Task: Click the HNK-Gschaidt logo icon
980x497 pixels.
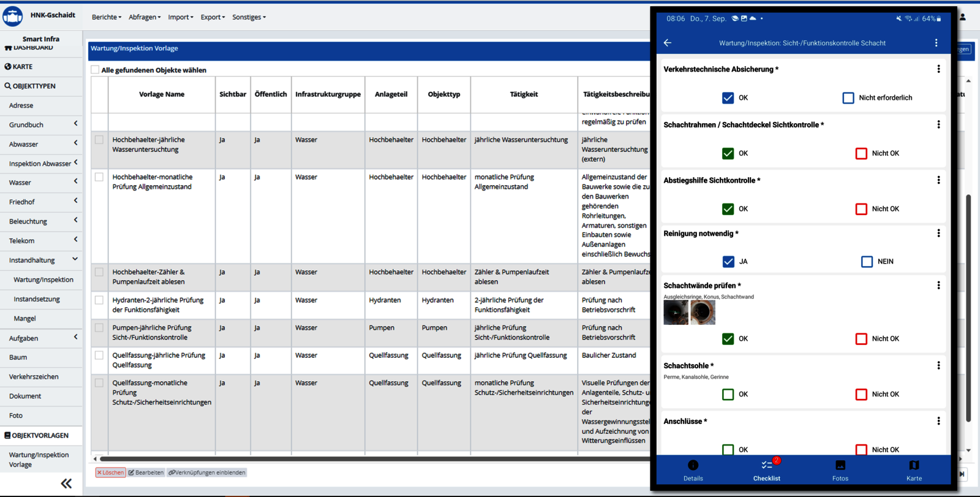Action: 13,17
